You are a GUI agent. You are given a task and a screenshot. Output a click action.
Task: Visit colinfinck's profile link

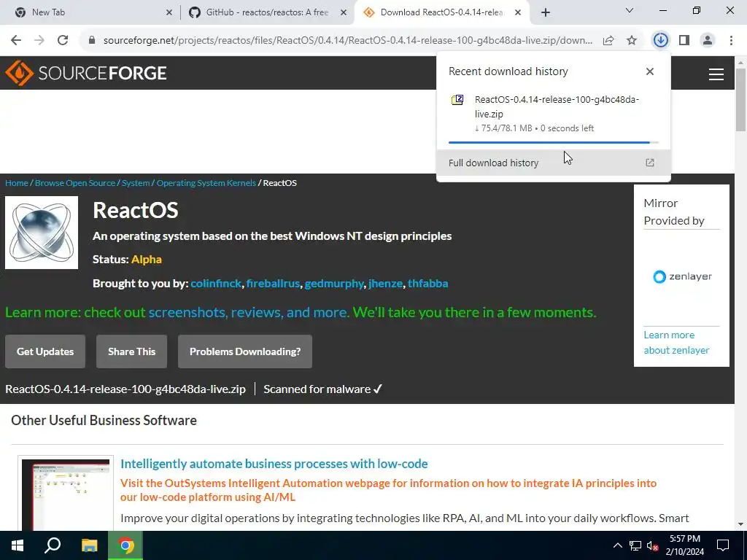coord(216,284)
